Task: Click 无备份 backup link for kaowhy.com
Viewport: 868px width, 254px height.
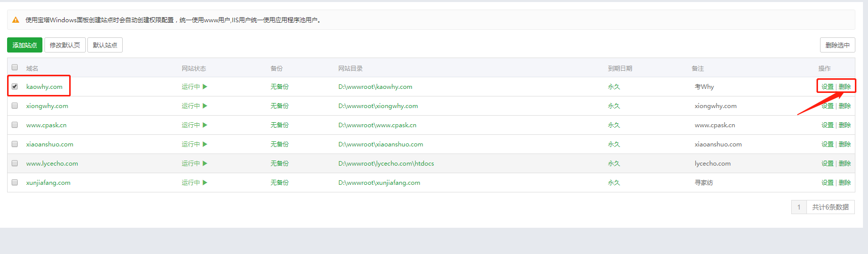Action: tap(279, 87)
